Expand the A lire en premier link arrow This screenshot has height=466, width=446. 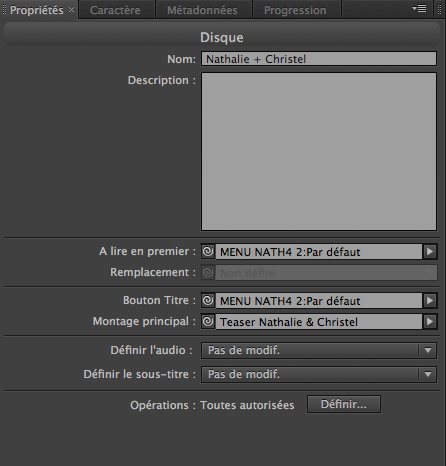[430, 252]
